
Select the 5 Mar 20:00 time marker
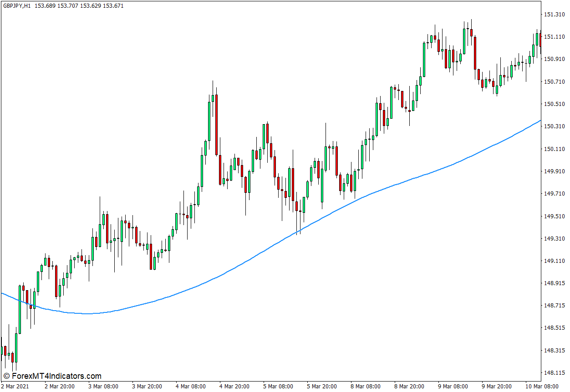point(322,387)
